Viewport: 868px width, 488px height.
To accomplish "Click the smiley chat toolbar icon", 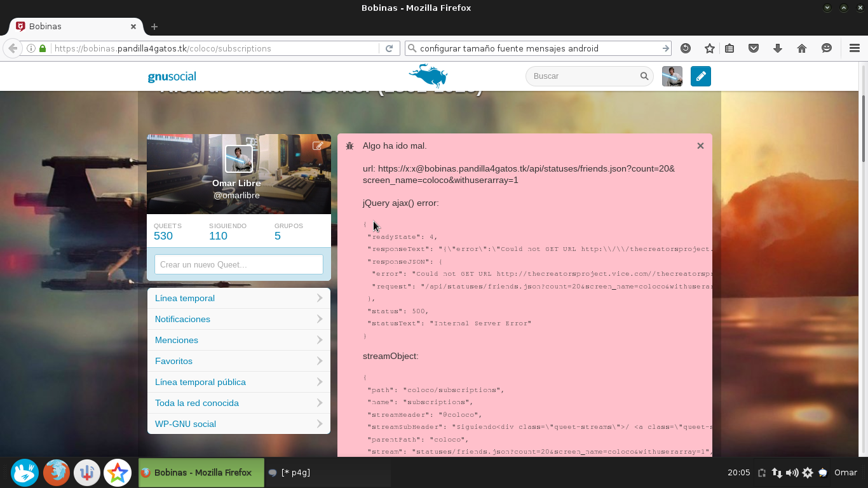I will click(x=827, y=48).
